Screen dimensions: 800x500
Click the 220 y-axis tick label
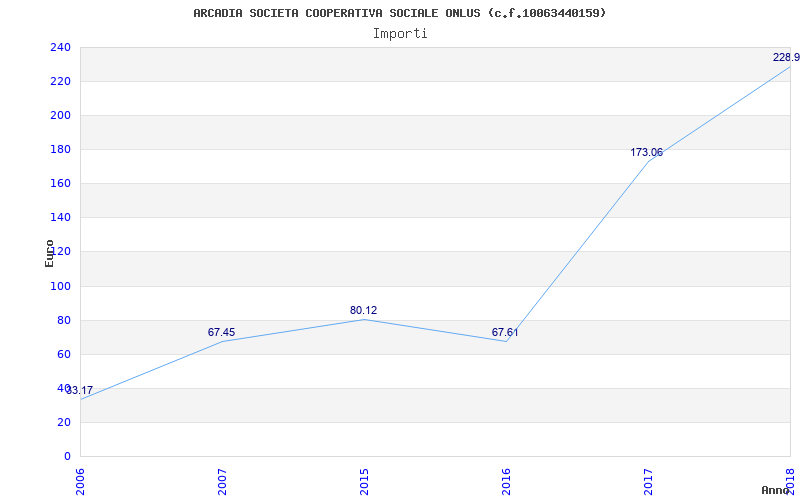point(60,82)
